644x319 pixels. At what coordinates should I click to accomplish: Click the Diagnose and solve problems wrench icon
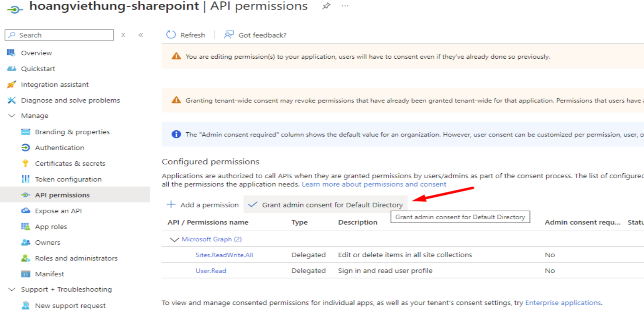click(x=11, y=100)
